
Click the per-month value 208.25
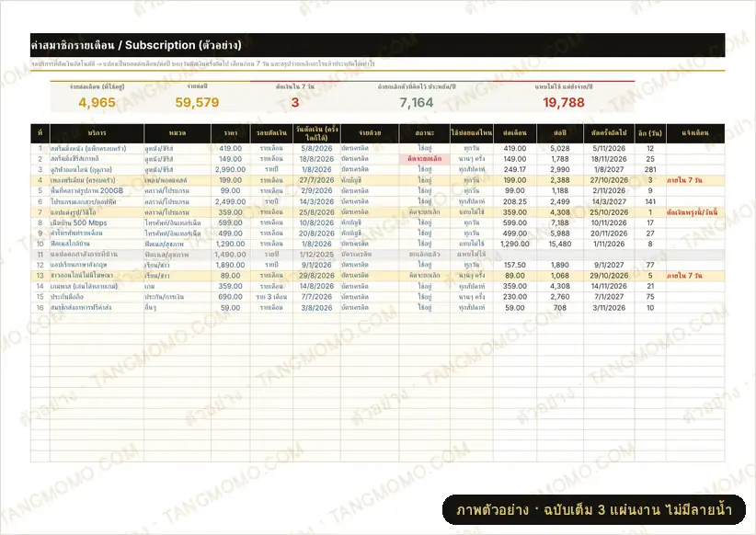click(515, 201)
